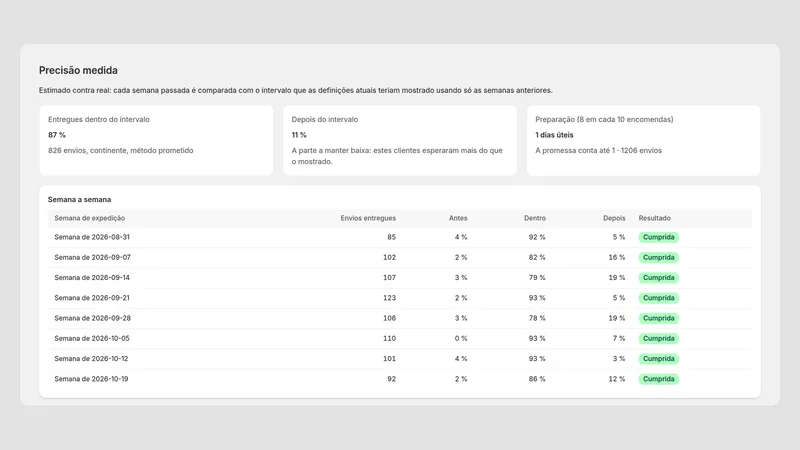Click the "Dentro" column header
The image size is (800, 450).
[535, 218]
